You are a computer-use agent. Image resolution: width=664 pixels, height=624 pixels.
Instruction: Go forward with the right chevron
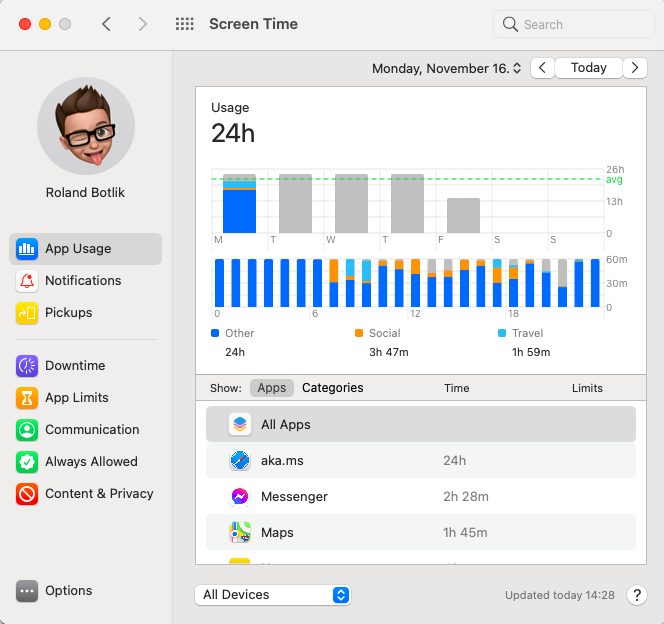[143, 24]
